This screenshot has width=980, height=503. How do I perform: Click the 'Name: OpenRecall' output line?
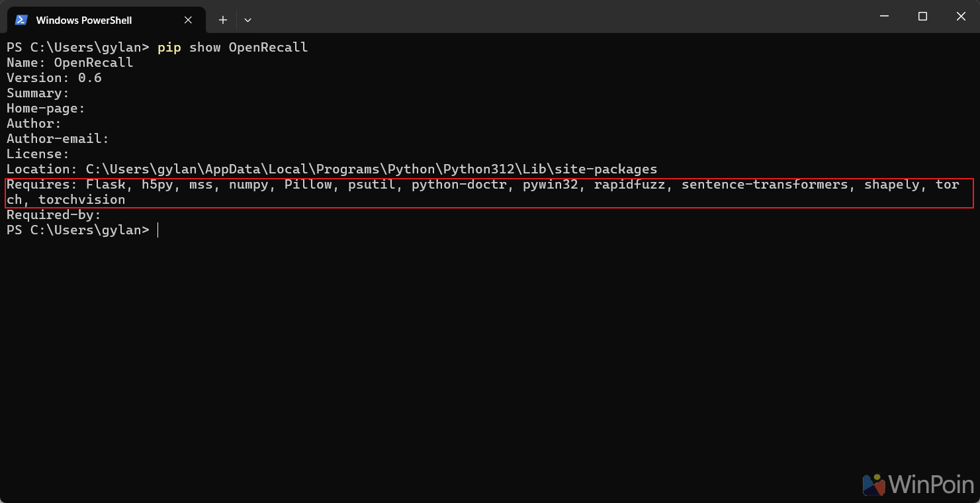[70, 63]
